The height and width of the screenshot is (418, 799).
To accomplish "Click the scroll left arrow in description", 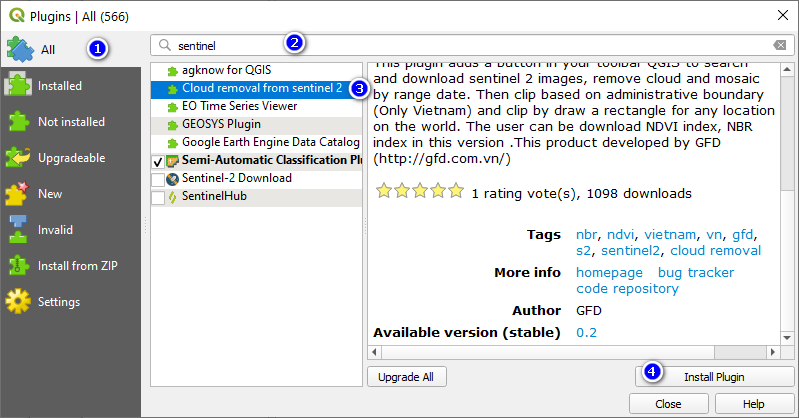I will [x=375, y=352].
